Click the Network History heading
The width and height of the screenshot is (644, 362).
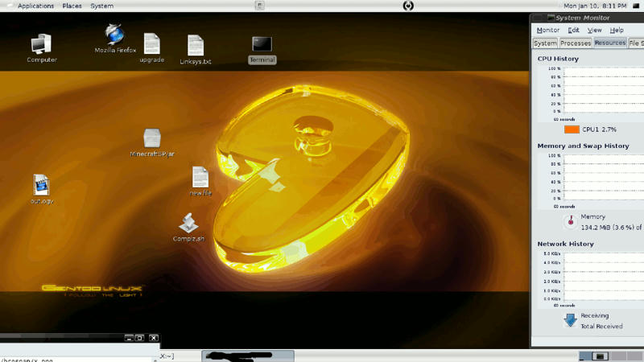565,244
